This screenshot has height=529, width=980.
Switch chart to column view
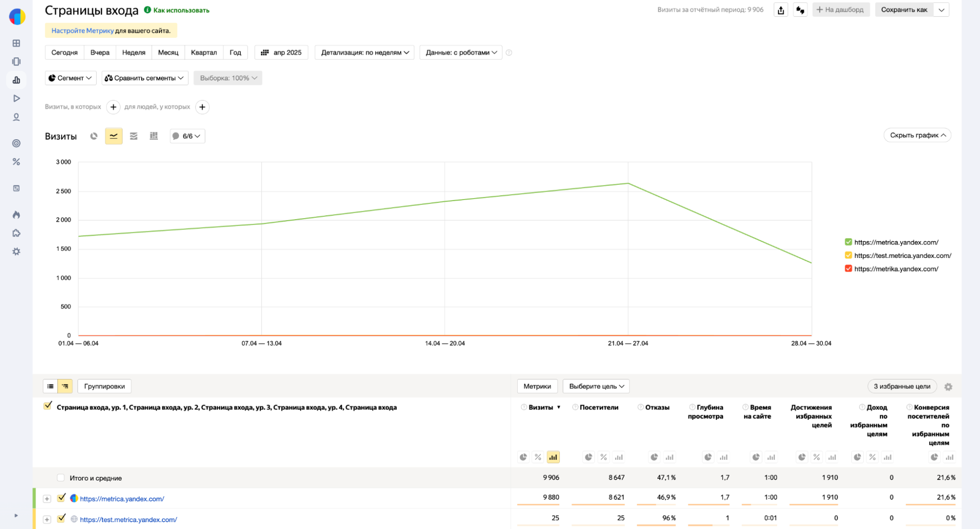tap(153, 136)
